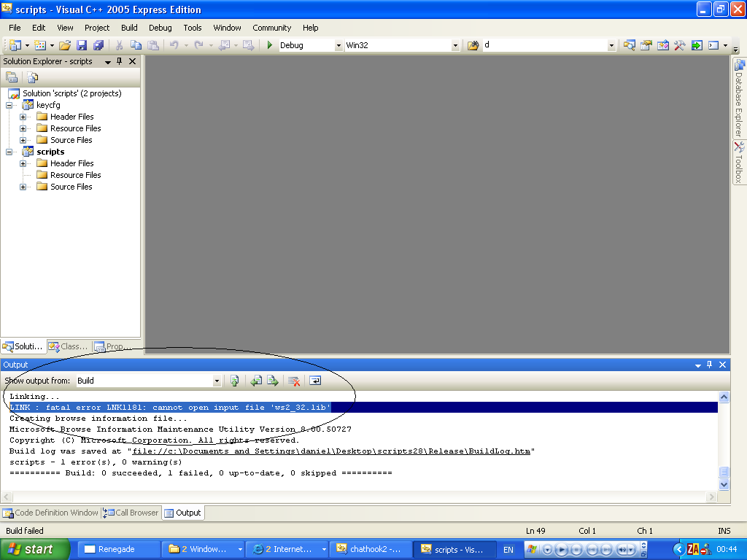Go to next message in Output

tap(272, 381)
